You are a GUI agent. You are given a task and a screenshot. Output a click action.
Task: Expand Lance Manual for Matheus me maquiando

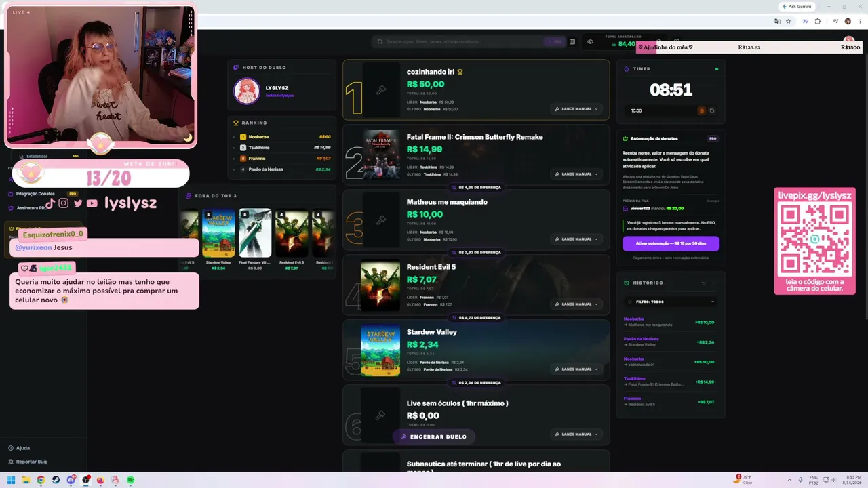click(576, 239)
